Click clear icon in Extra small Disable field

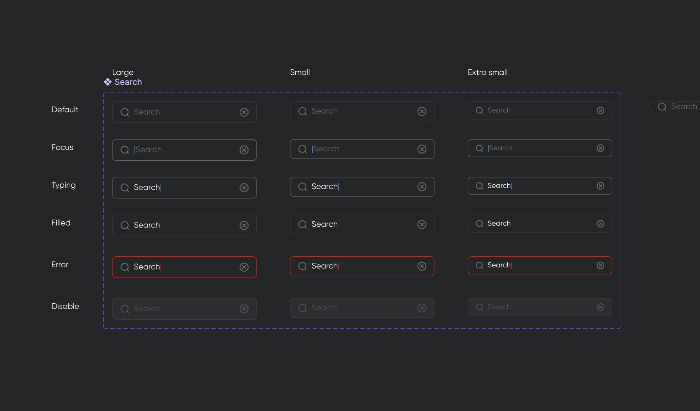click(x=600, y=307)
